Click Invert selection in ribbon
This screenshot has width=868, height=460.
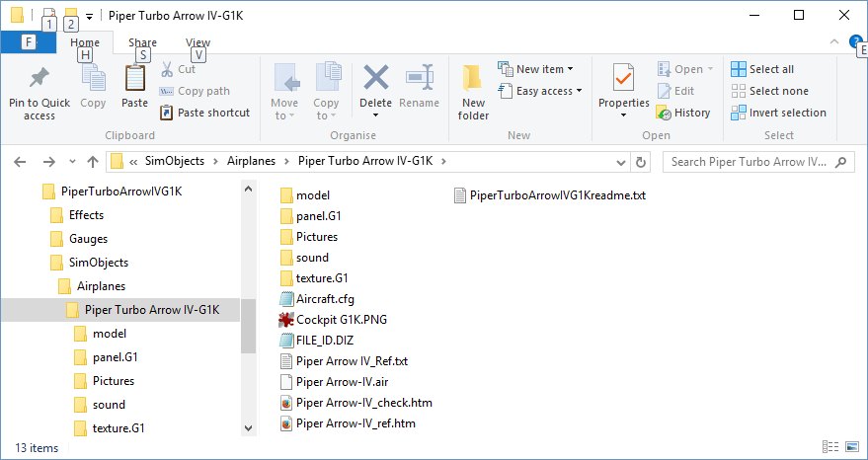778,113
